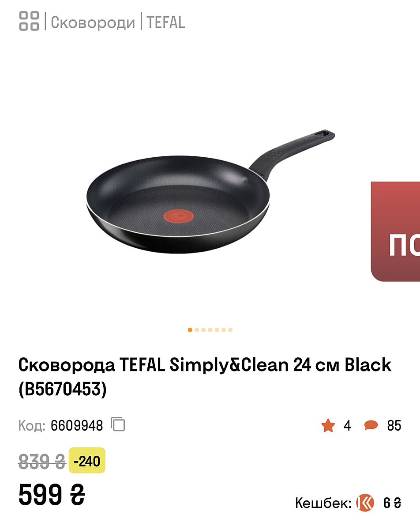The height and width of the screenshot is (530, 420).
Task: Click the yellow -240 discount badge
Action: click(x=87, y=461)
